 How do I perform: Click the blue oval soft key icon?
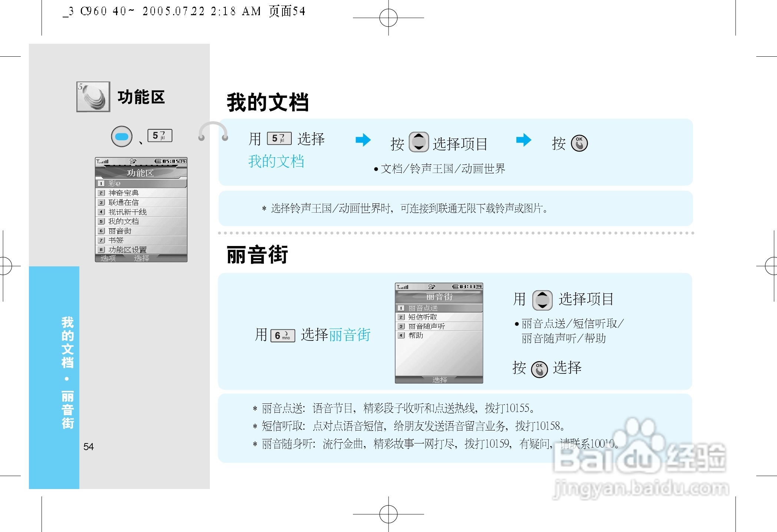(x=122, y=136)
